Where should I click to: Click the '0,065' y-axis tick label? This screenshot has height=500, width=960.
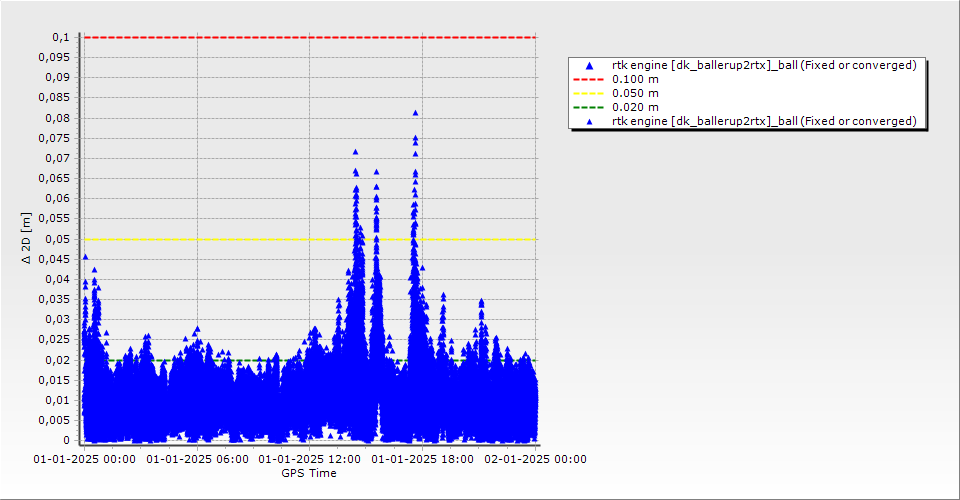click(54, 179)
